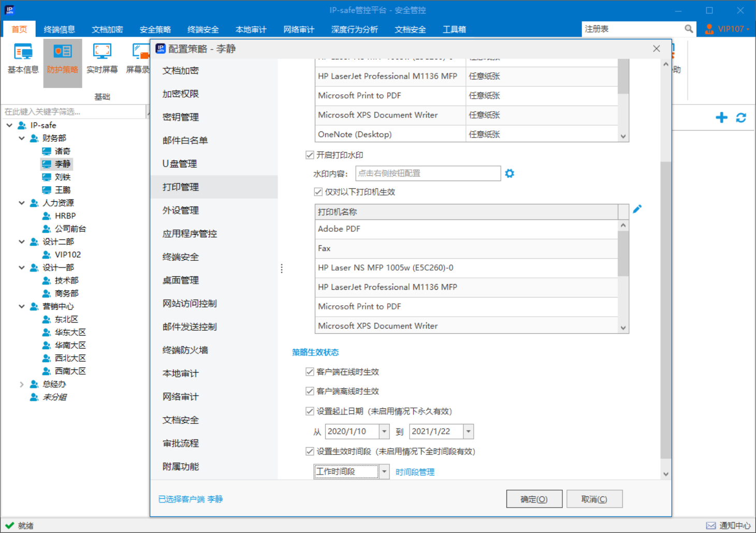Click the 取消(C) button
Viewport: 756px width, 533px height.
click(594, 499)
